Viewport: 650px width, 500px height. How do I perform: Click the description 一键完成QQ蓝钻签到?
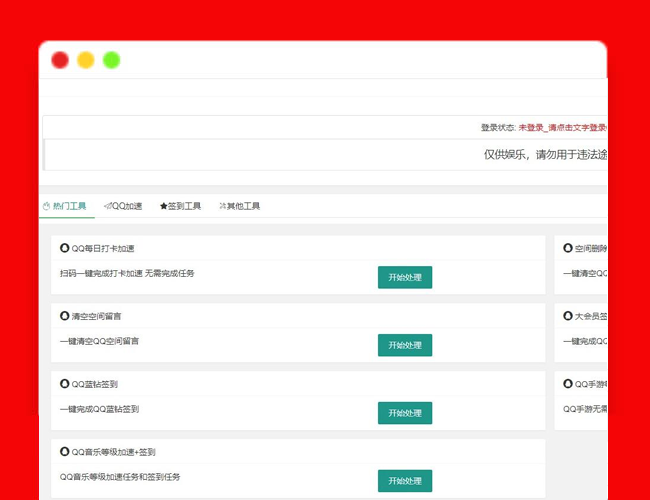(x=99, y=409)
